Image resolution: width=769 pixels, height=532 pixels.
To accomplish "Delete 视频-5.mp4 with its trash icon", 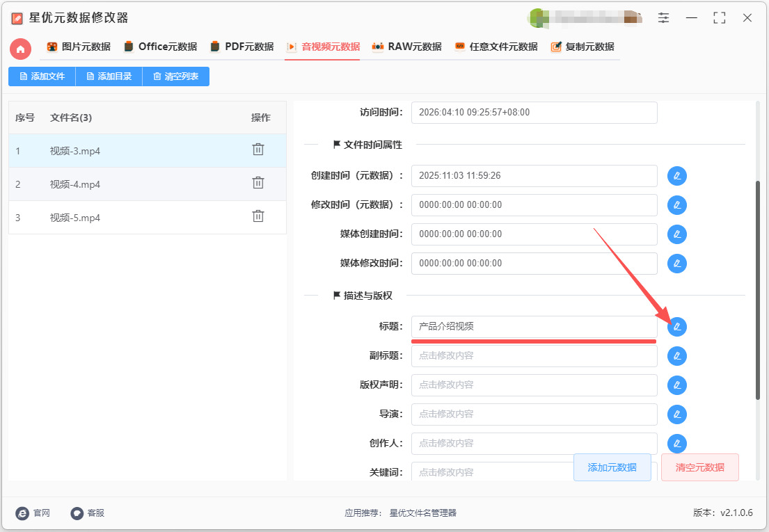I will (258, 216).
